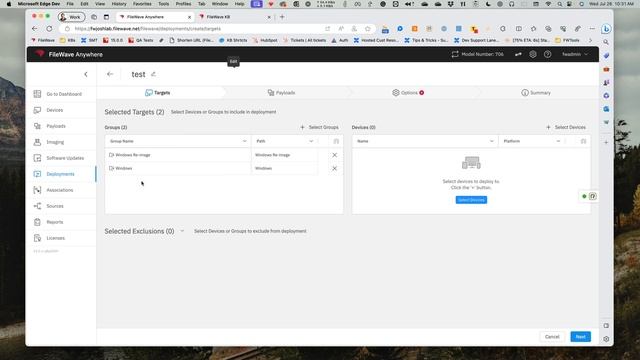Viewport: 640px width, 360px height.
Task: Click the Cancel button
Action: [552, 337]
